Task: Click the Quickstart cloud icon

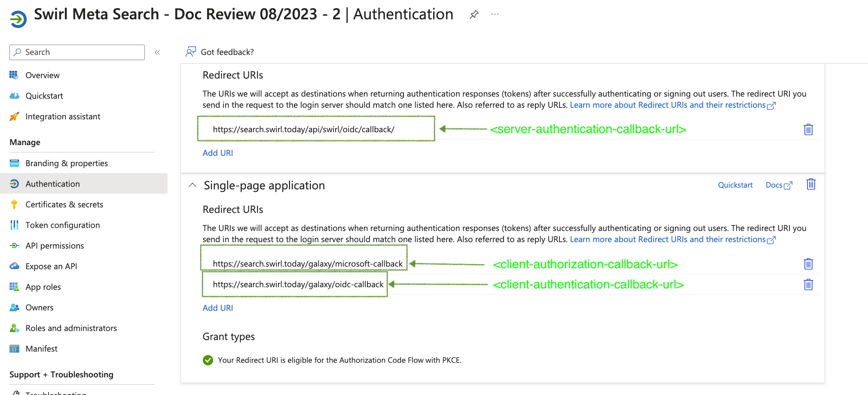Action: coord(14,96)
